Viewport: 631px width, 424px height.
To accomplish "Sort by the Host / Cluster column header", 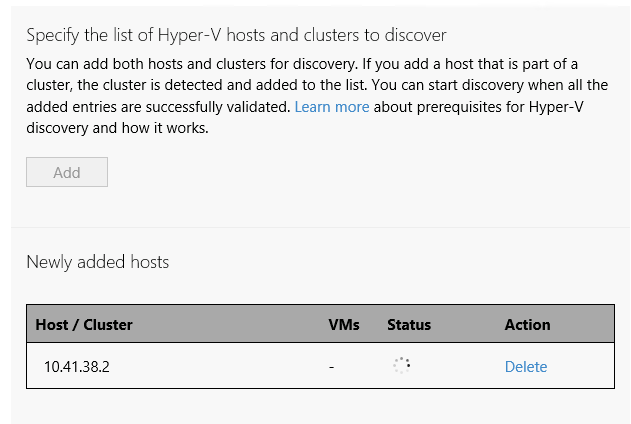I will pyautogui.click(x=84, y=324).
